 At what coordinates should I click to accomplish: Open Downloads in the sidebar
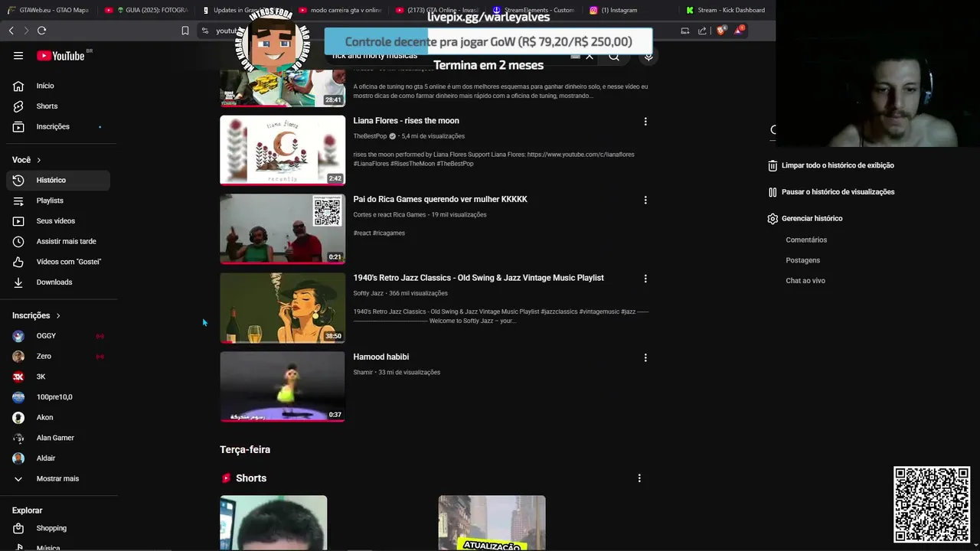58,282
